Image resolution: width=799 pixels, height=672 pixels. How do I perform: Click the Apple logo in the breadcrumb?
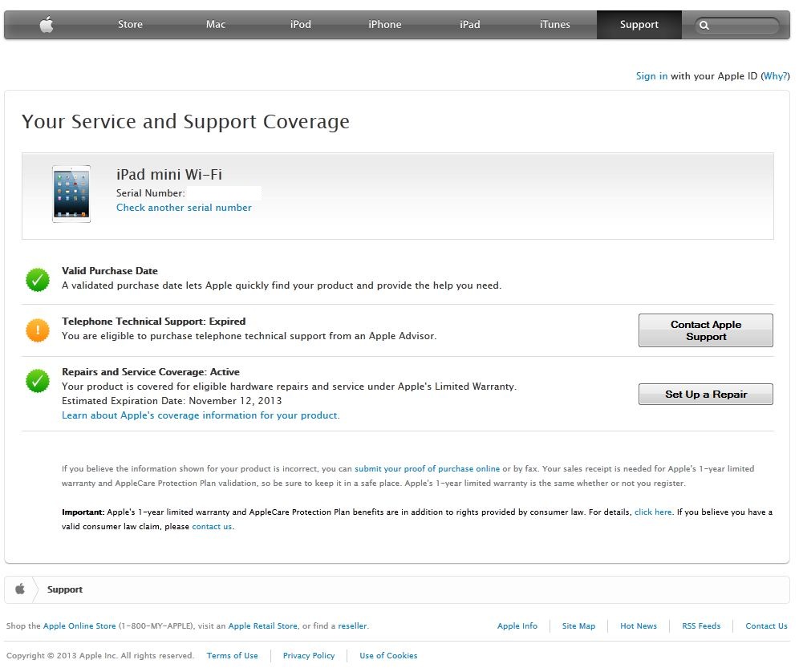coord(20,589)
